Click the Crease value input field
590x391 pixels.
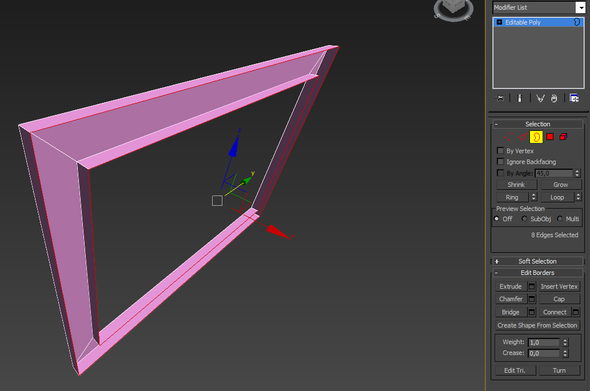pos(544,353)
